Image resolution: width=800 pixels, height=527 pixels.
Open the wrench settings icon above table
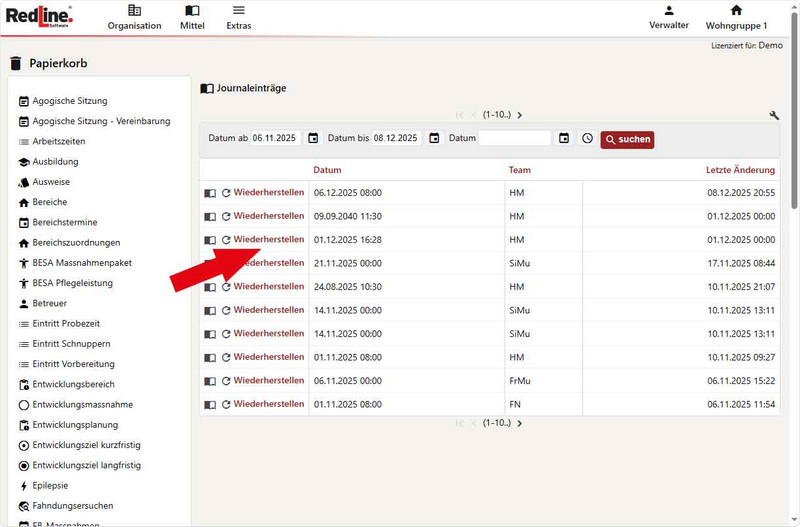click(774, 115)
